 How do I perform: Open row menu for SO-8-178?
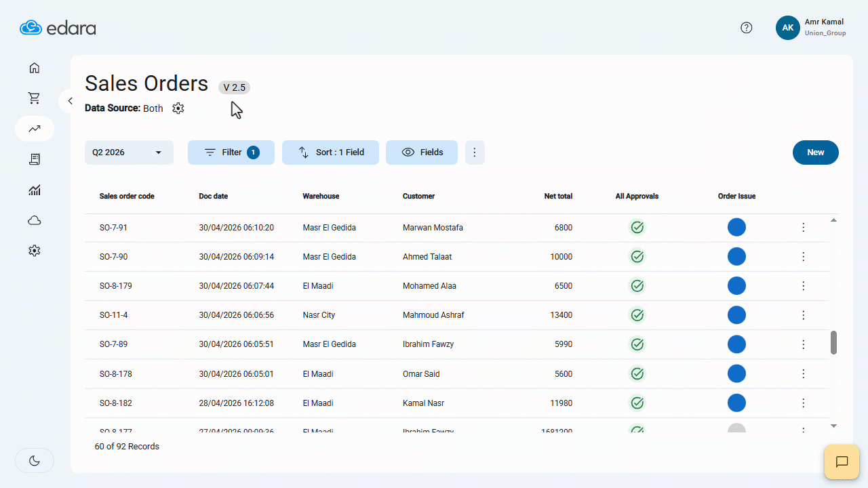804,374
